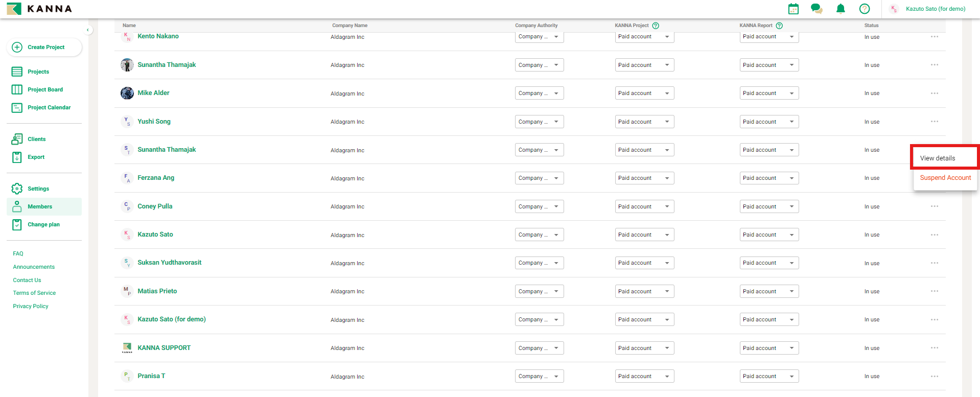Click the notification bell icon
This screenshot has height=397, width=980.
pos(841,9)
